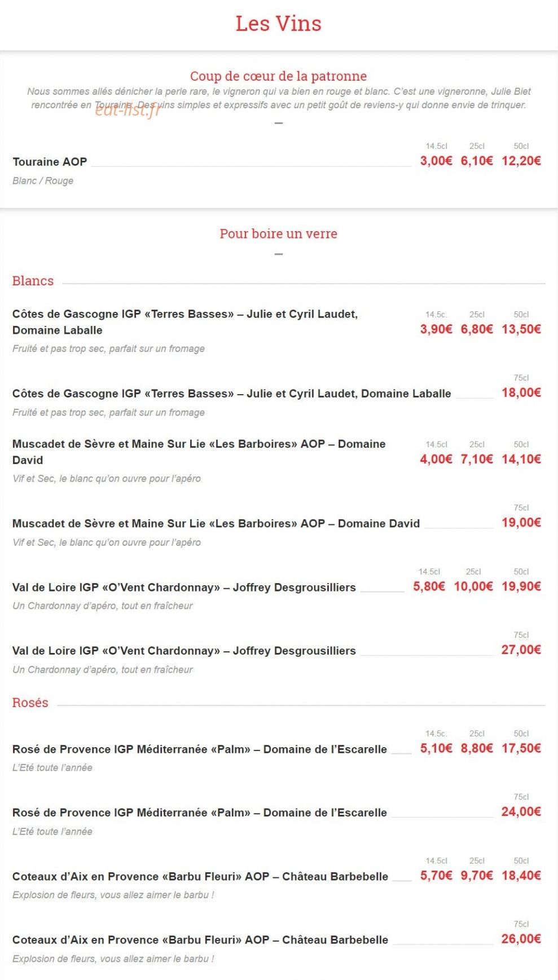
Task: Click the eat-list.fr watermark logo
Action: click(x=128, y=109)
